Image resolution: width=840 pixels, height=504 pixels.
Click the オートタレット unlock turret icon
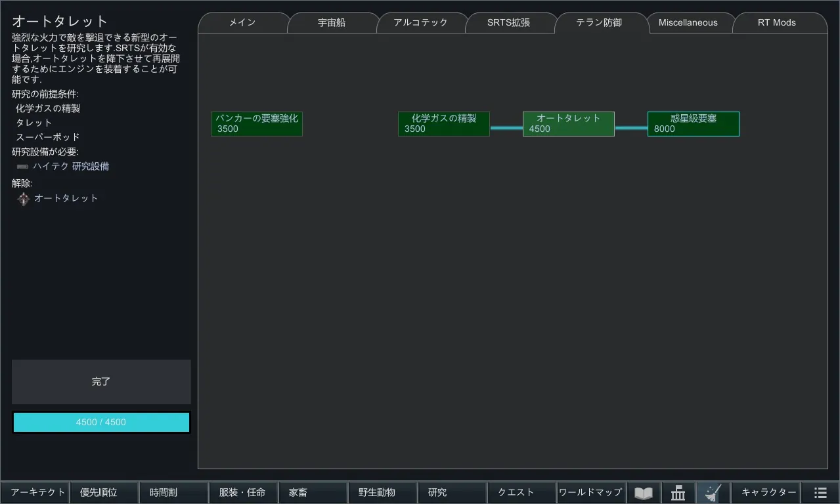[x=24, y=199]
